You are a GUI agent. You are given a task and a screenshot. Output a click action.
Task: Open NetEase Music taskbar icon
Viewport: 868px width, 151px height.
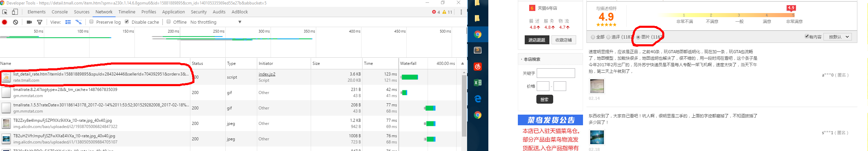pos(478,66)
